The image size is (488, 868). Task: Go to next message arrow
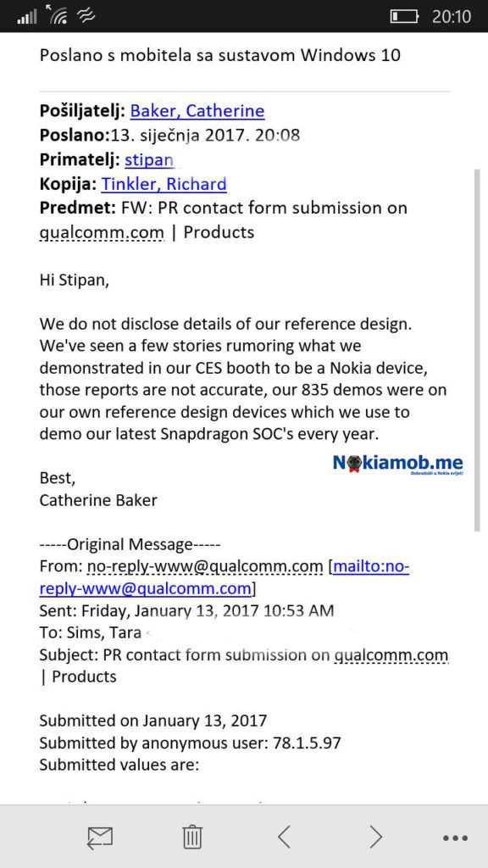point(375,837)
